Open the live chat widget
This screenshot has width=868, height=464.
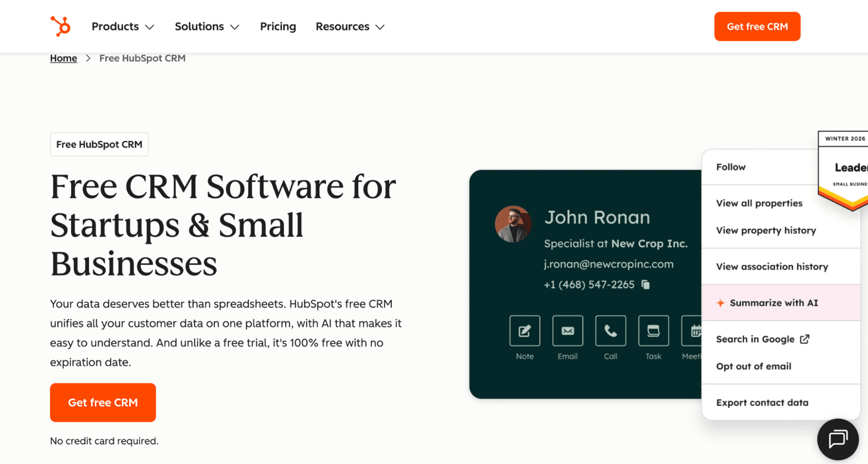838,439
